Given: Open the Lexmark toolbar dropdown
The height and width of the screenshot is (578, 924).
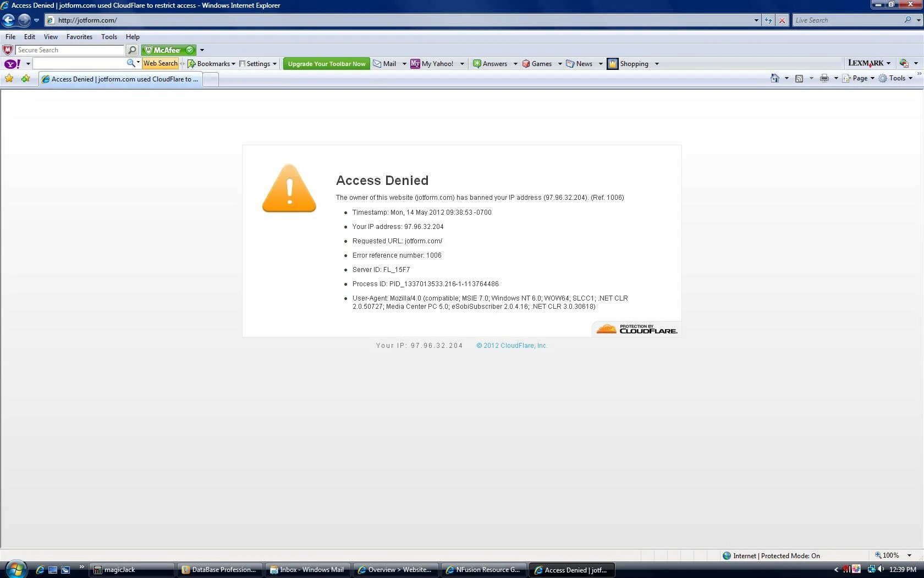Looking at the screenshot, I should (x=869, y=63).
